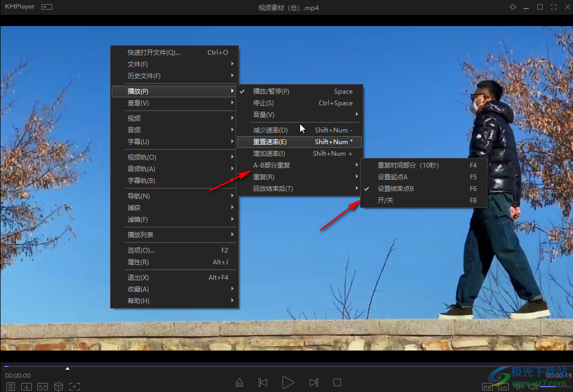The image size is (573, 392).
Task: Select 停止(S) in playback submenu
Action: point(300,103)
